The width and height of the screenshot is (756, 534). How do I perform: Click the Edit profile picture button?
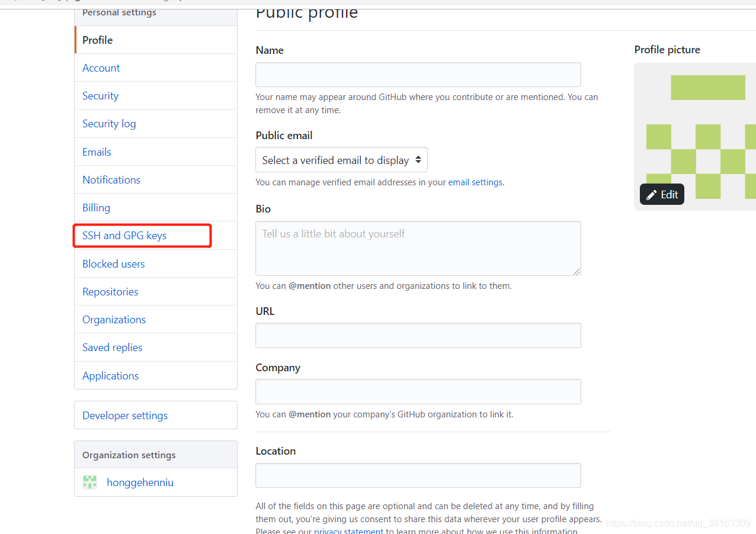point(662,195)
